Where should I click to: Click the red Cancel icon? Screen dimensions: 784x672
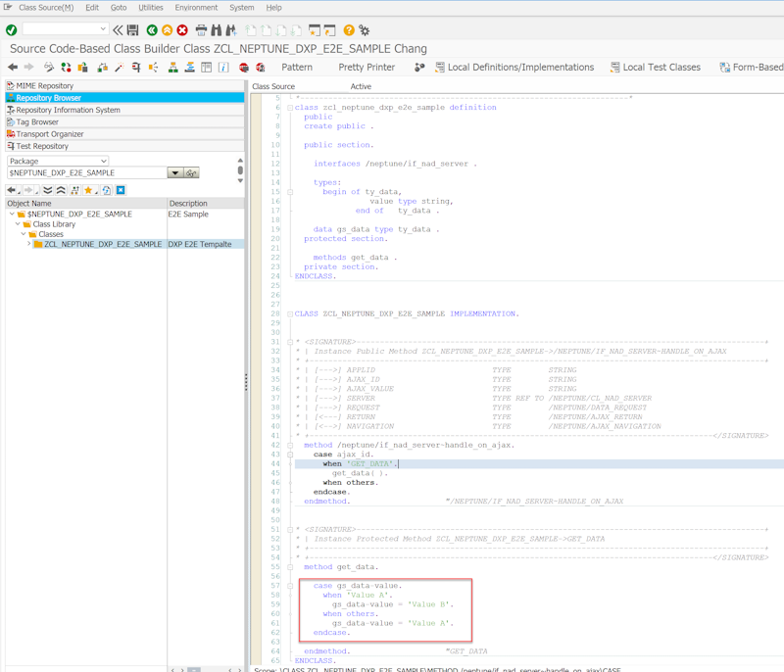[x=182, y=30]
